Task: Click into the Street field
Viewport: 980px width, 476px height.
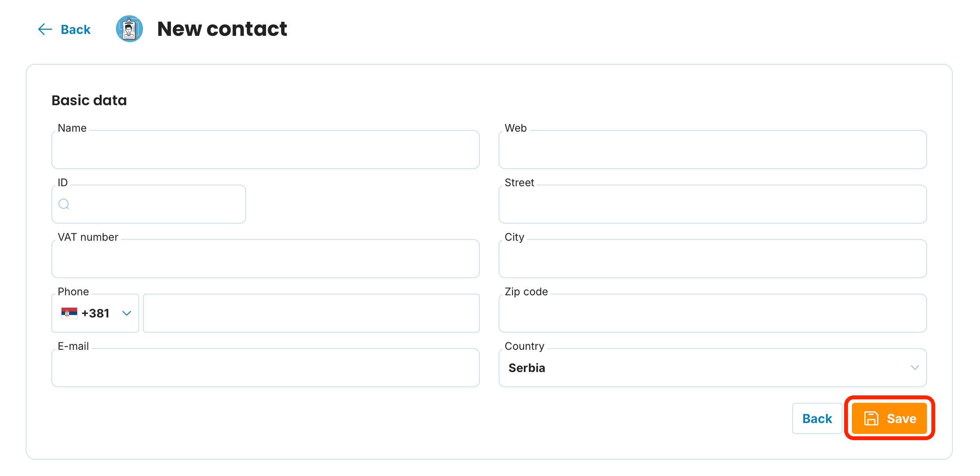Action: pyautogui.click(x=712, y=204)
